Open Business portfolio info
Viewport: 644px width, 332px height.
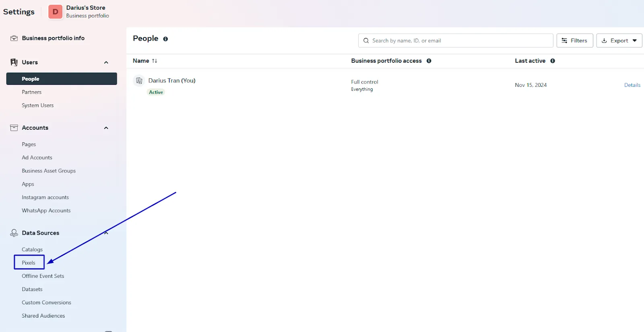[53, 38]
